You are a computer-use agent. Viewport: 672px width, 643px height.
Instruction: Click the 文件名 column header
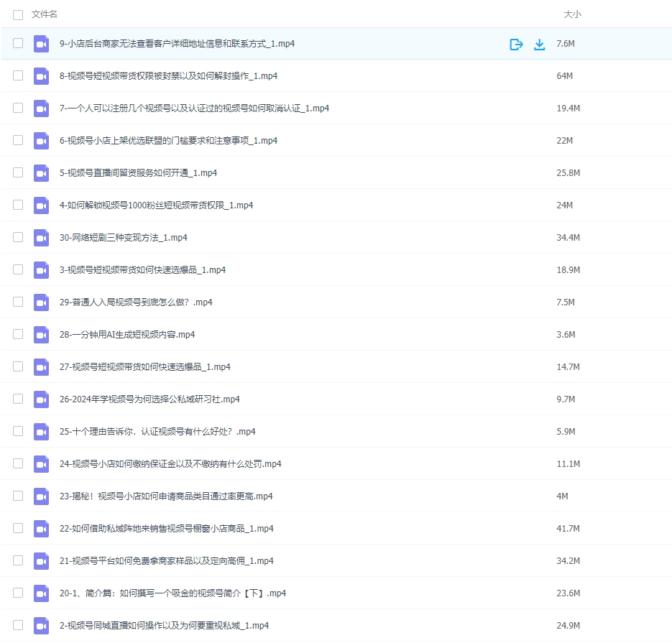click(42, 14)
